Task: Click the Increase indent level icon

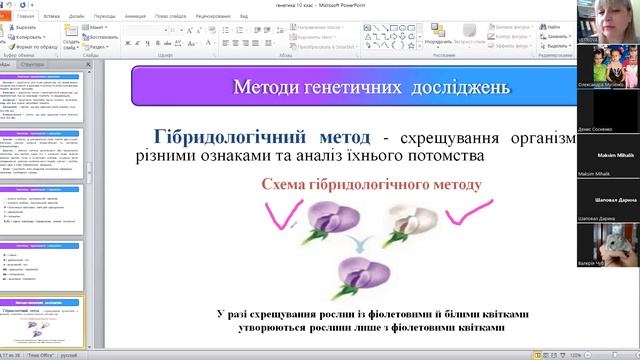Action: 267,31
